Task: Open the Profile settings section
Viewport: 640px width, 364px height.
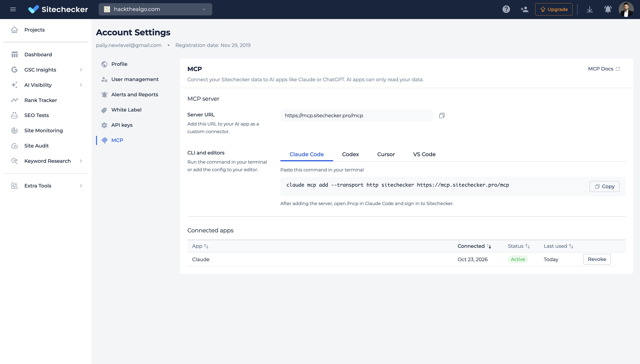Action: click(119, 64)
